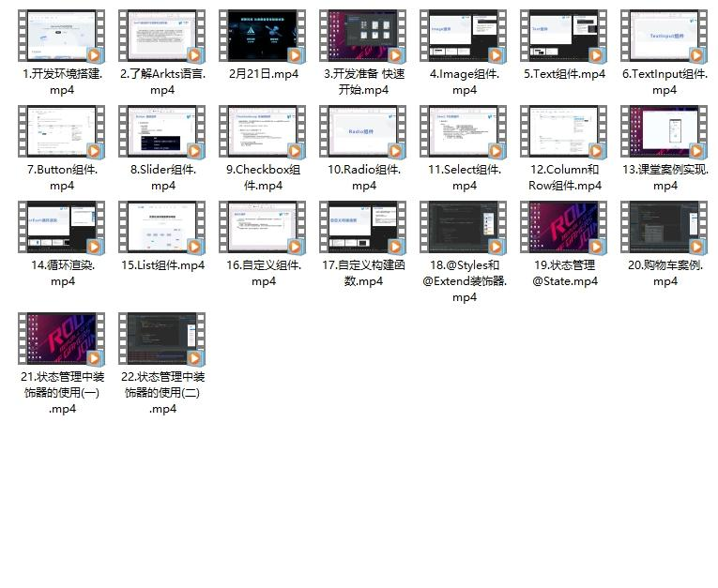Choose the 14.循环渲染.mp4 video icon
This screenshot has height=588, width=718.
click(x=62, y=228)
